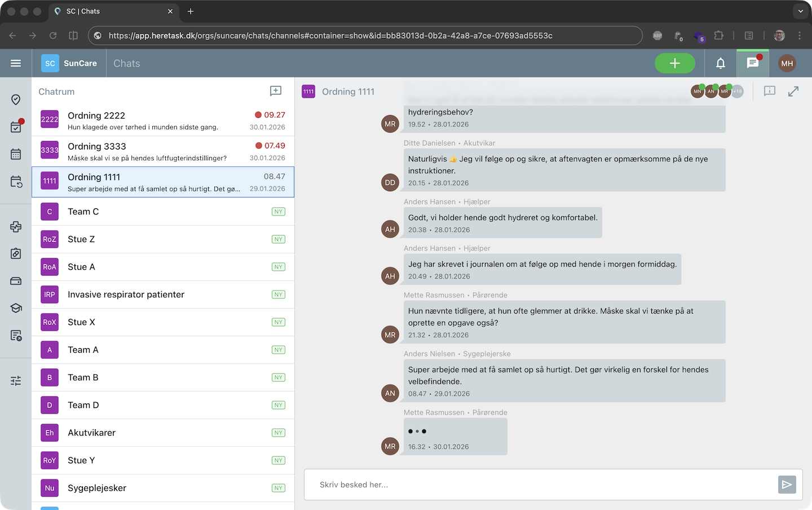
Task: Open the MH profile avatar
Action: coord(787,63)
